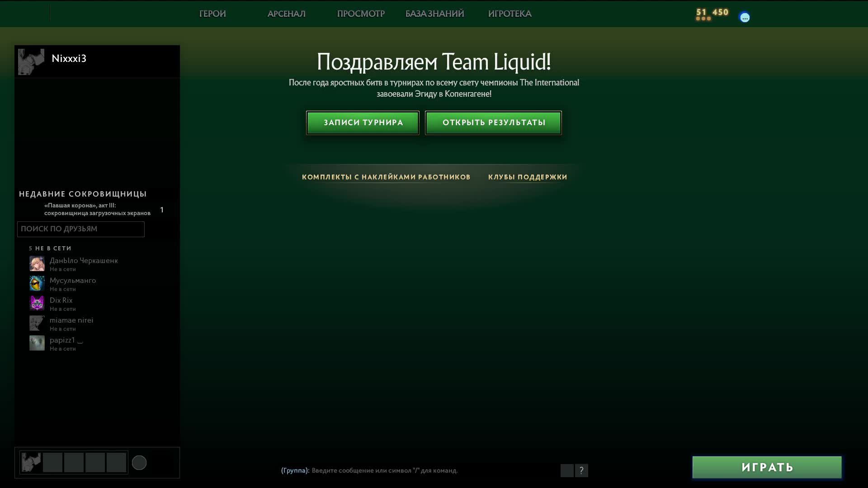This screenshot has height=488, width=868.
Task: Switch to the ПРОСМОТР section
Action: click(361, 14)
